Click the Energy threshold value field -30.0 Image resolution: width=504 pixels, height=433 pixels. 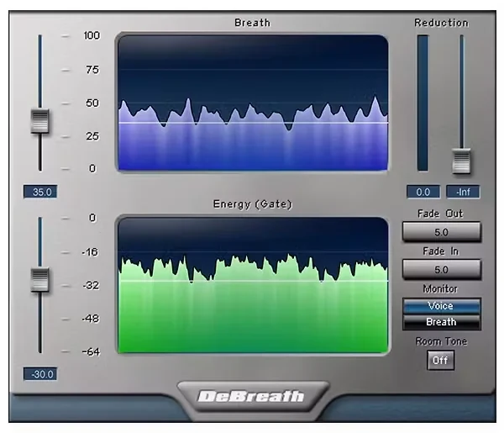click(x=40, y=374)
